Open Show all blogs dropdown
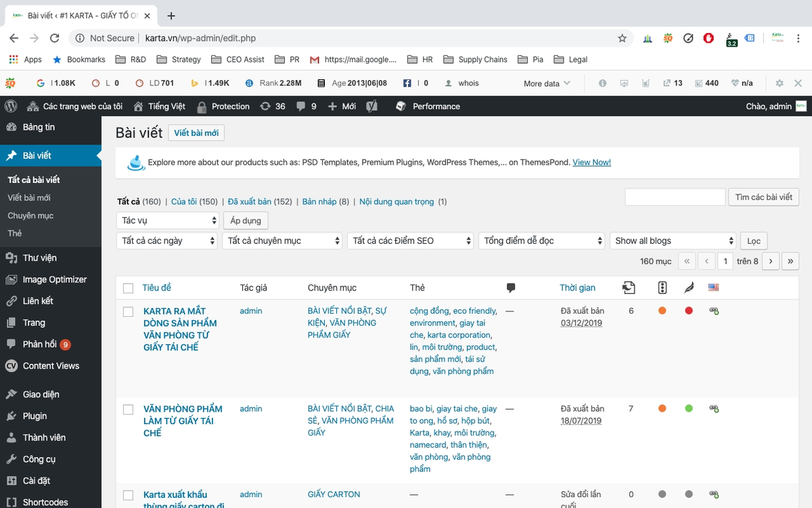This screenshot has height=508, width=812. coord(673,240)
